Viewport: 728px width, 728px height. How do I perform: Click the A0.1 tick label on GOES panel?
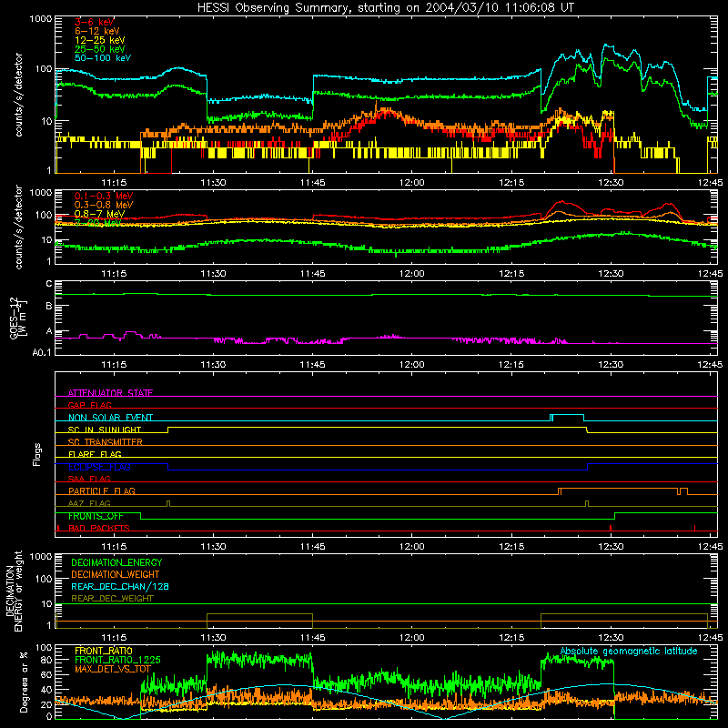coord(42,353)
